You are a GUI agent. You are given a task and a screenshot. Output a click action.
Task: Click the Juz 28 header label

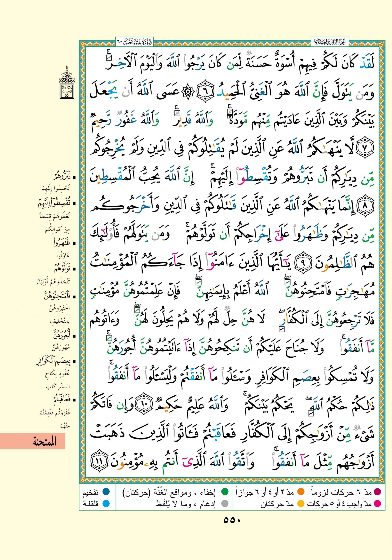pyautogui.click(x=330, y=42)
